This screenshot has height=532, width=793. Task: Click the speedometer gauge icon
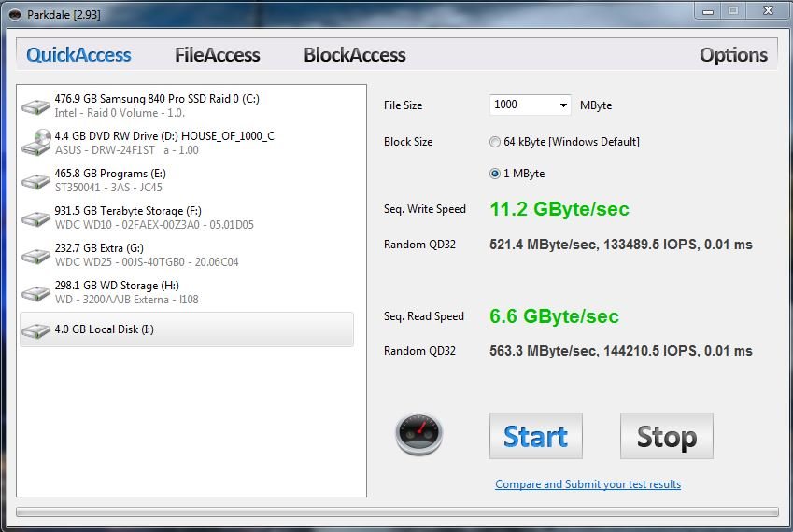418,434
